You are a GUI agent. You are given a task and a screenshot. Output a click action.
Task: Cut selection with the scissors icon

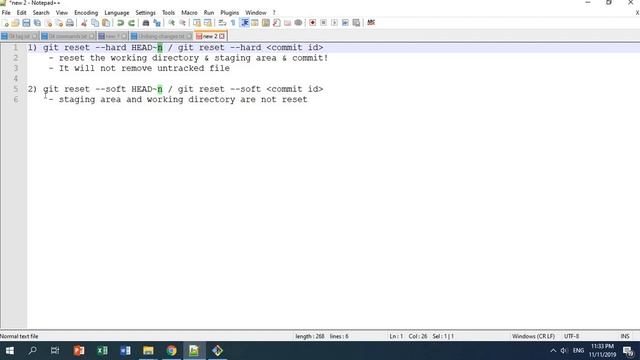(84, 23)
